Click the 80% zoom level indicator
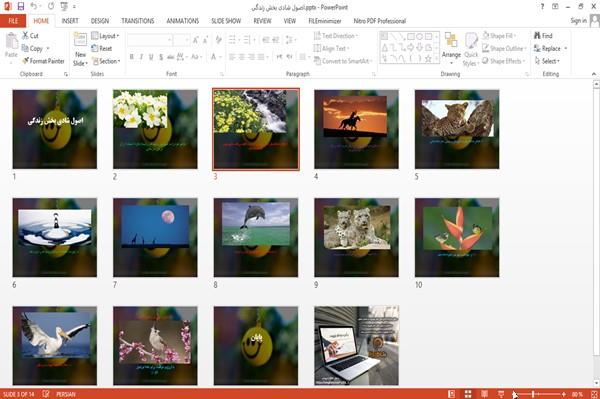 click(x=577, y=394)
